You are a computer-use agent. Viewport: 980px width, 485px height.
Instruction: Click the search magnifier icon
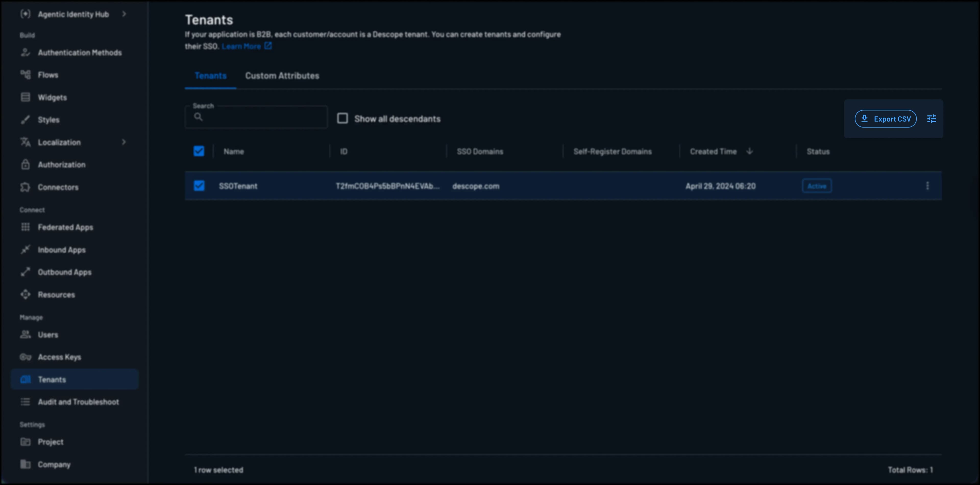(x=199, y=117)
